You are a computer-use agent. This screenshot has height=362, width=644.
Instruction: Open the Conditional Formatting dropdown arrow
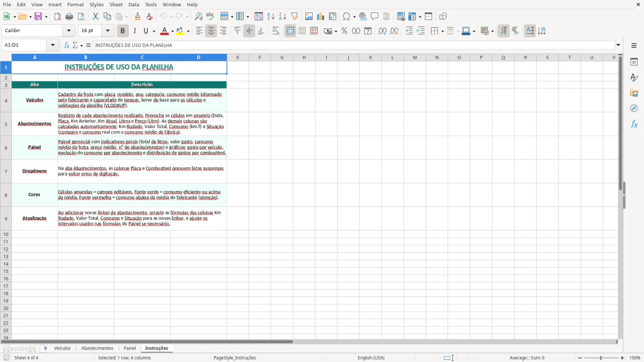click(492, 31)
